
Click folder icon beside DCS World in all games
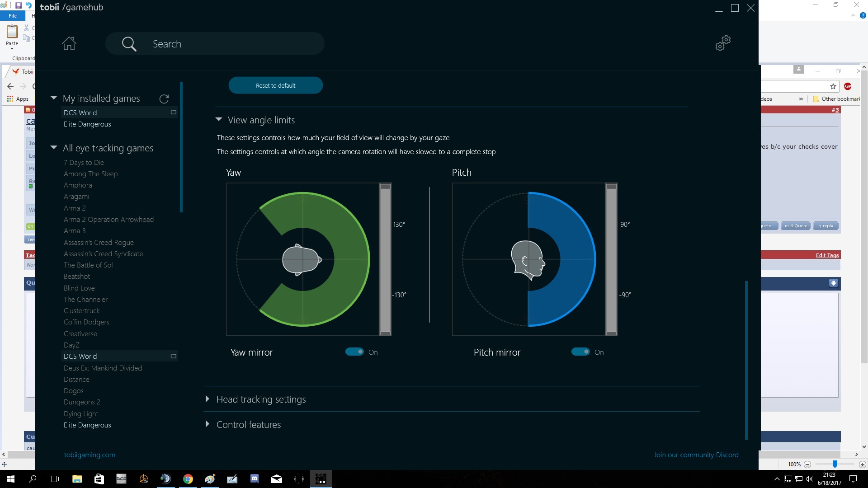[x=173, y=356]
